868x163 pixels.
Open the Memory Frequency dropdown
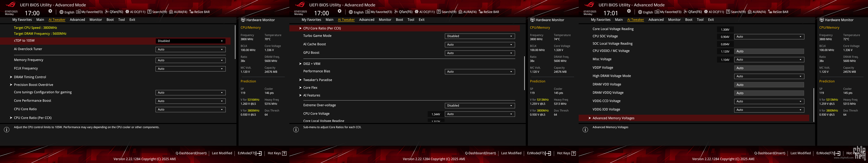point(190,60)
